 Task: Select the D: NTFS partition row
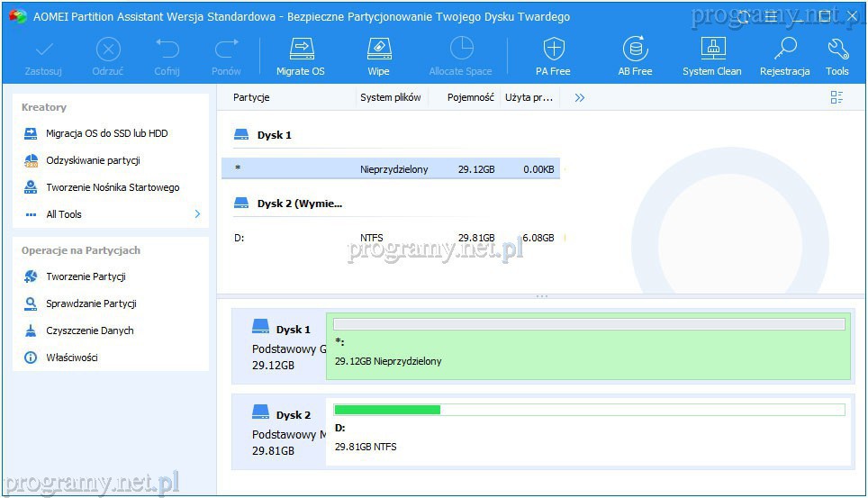pyautogui.click(x=390, y=238)
